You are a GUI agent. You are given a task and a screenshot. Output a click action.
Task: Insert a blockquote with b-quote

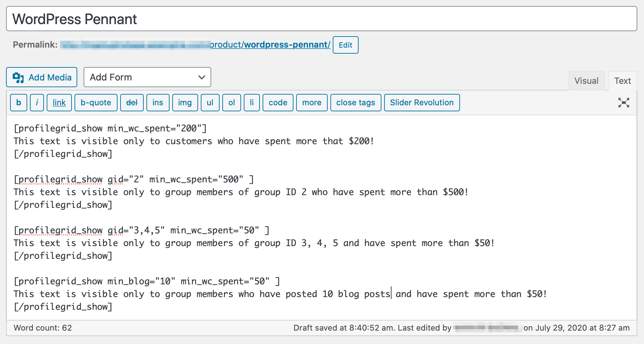[96, 103]
